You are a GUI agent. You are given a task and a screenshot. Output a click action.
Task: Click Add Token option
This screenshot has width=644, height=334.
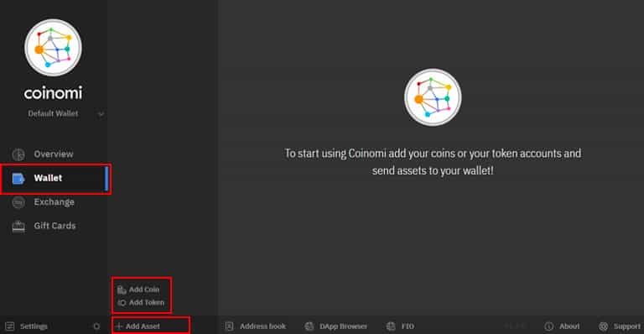click(x=141, y=303)
